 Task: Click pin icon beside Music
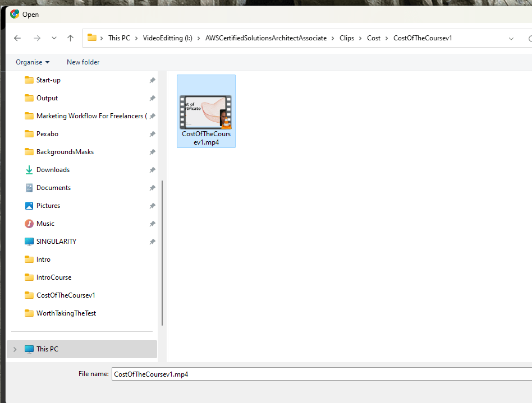pos(152,224)
